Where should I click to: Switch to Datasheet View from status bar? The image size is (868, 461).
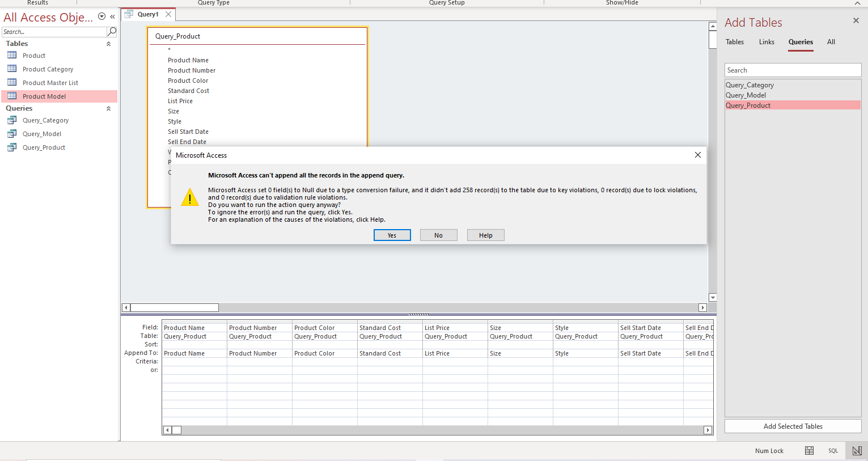coord(809,450)
